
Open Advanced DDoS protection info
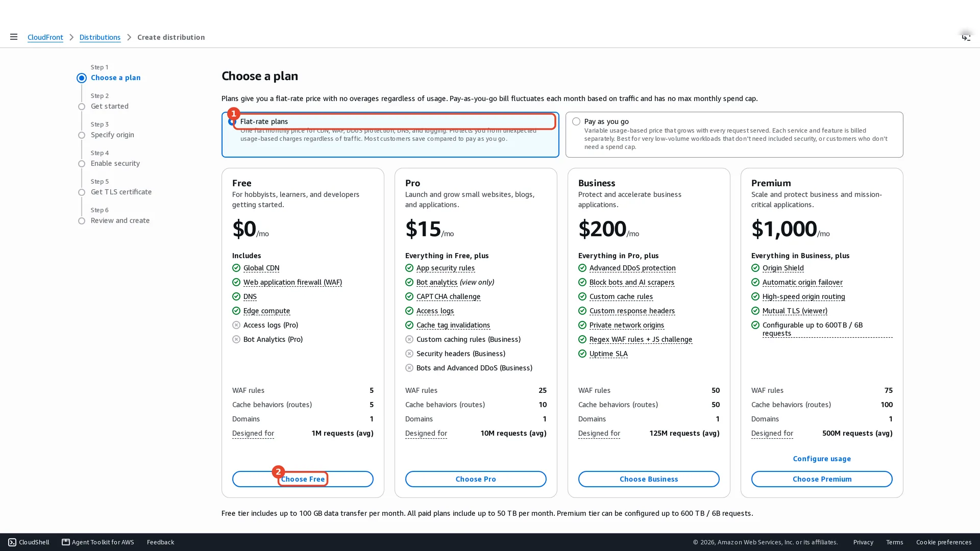click(x=632, y=268)
